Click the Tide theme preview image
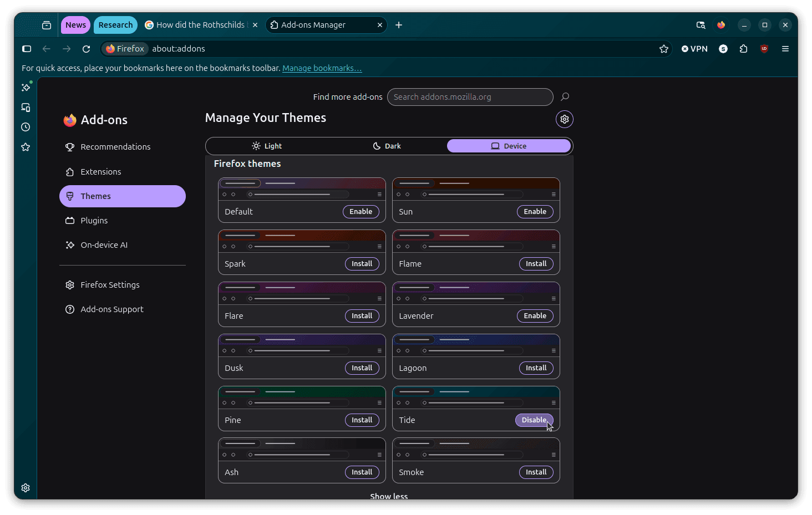The height and width of the screenshot is (515, 812). (x=476, y=397)
